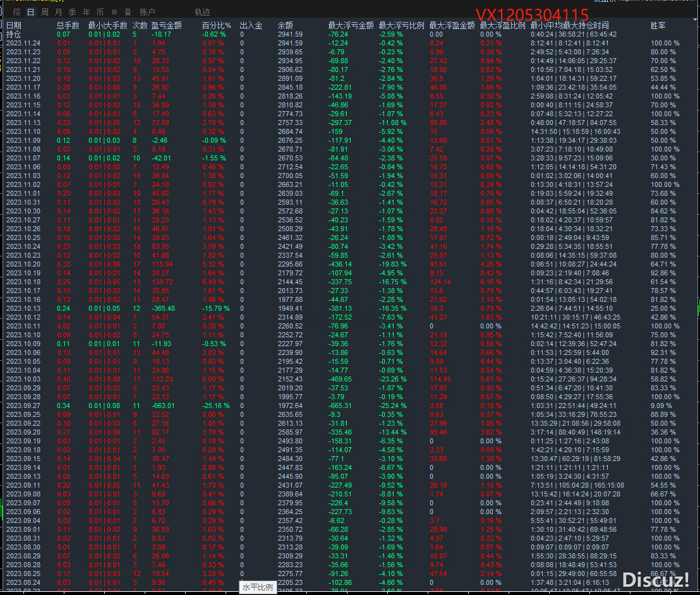Open the 账户 (account) tab
The width and height of the screenshot is (700, 595).
(147, 12)
